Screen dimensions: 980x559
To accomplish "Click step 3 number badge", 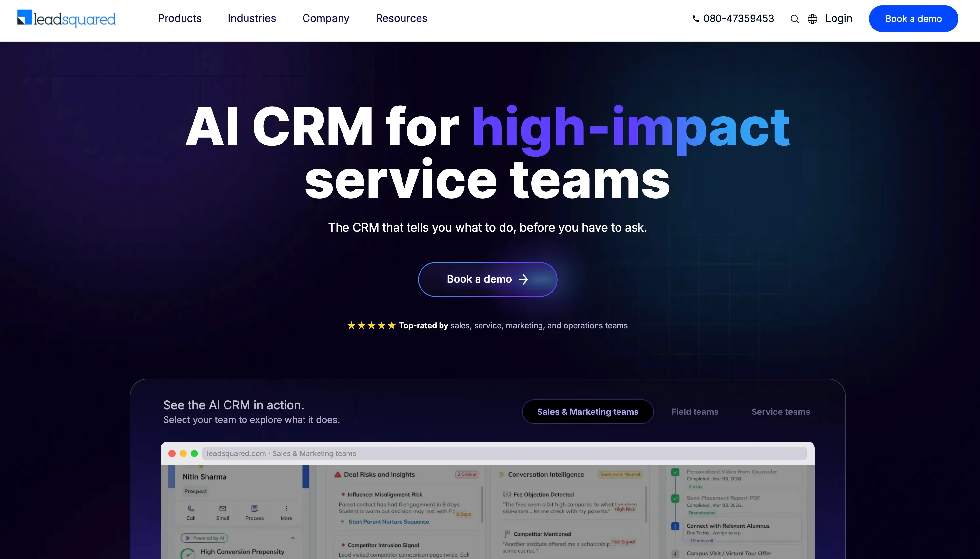I will coord(675,526).
